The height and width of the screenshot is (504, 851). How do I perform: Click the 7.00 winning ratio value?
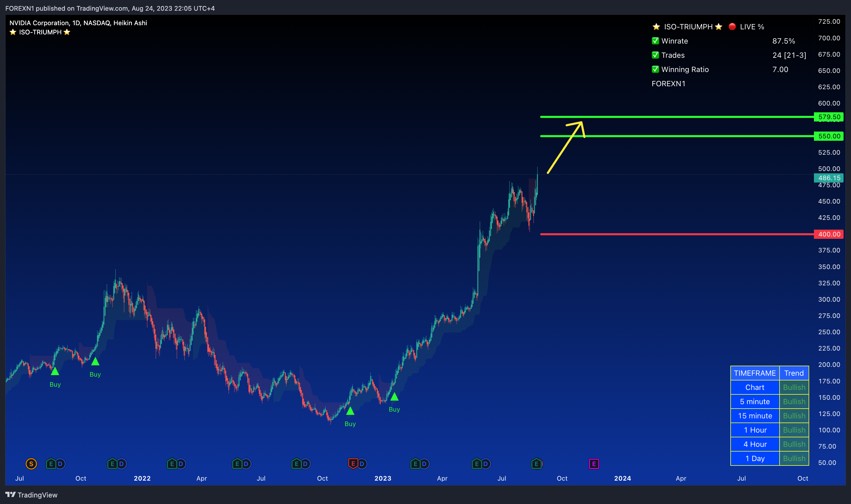[x=780, y=70]
